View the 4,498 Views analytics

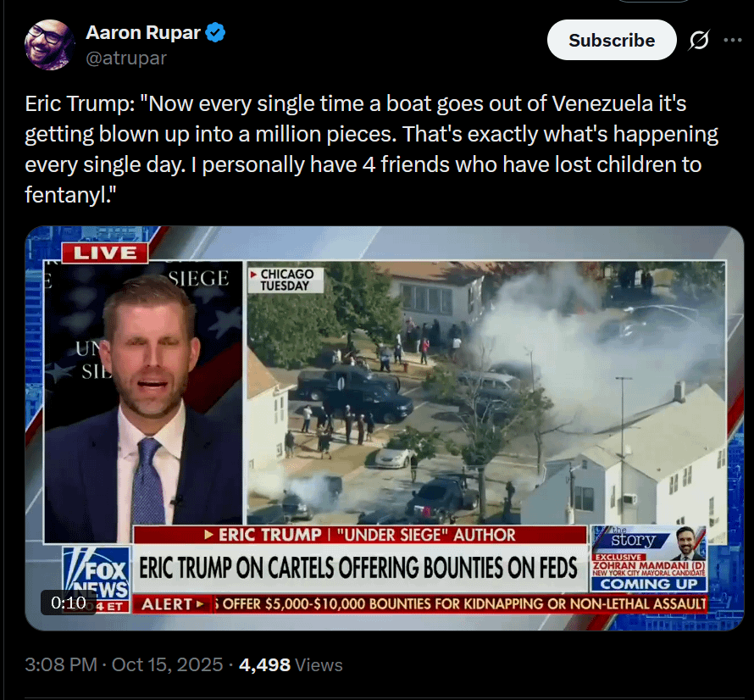[291, 665]
